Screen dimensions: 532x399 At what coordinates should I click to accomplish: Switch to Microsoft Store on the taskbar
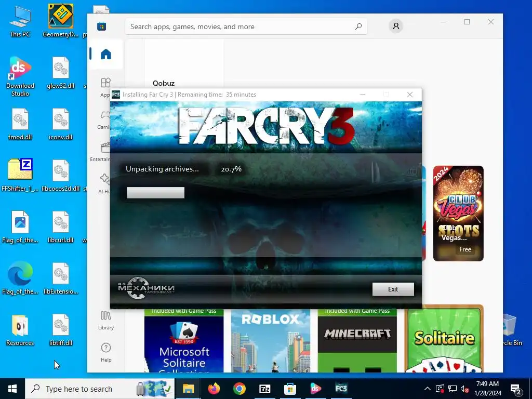click(290, 389)
